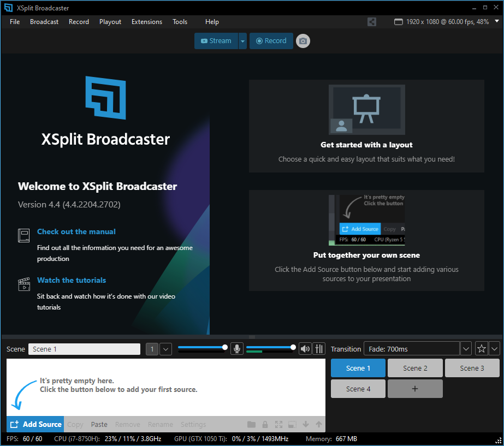Screen dimensions: 504x446
Task: Open the Tools menu
Action: (180, 22)
